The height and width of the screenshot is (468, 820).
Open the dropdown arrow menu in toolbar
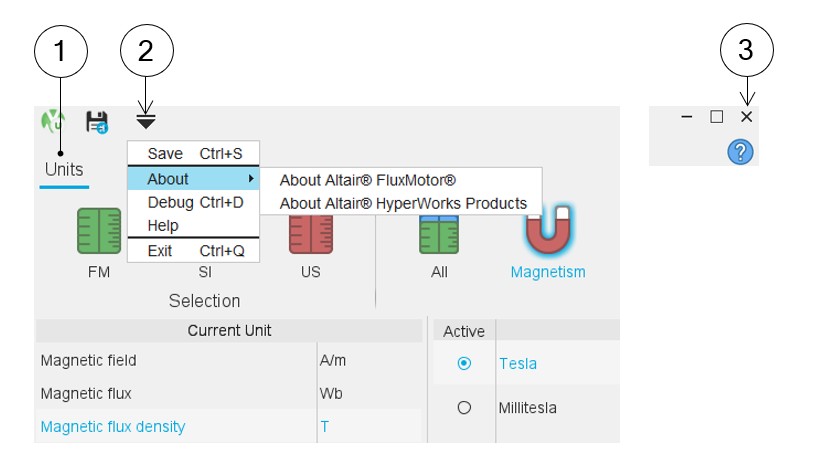(x=146, y=122)
